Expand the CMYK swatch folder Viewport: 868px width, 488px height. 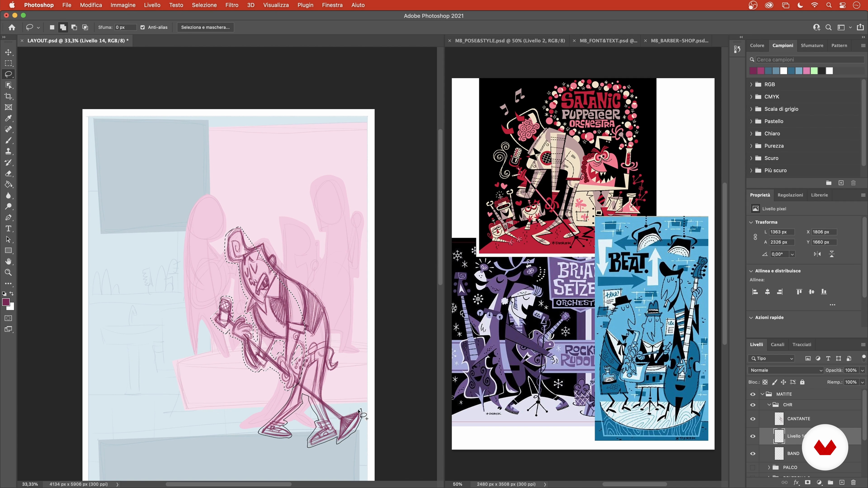[x=751, y=97]
